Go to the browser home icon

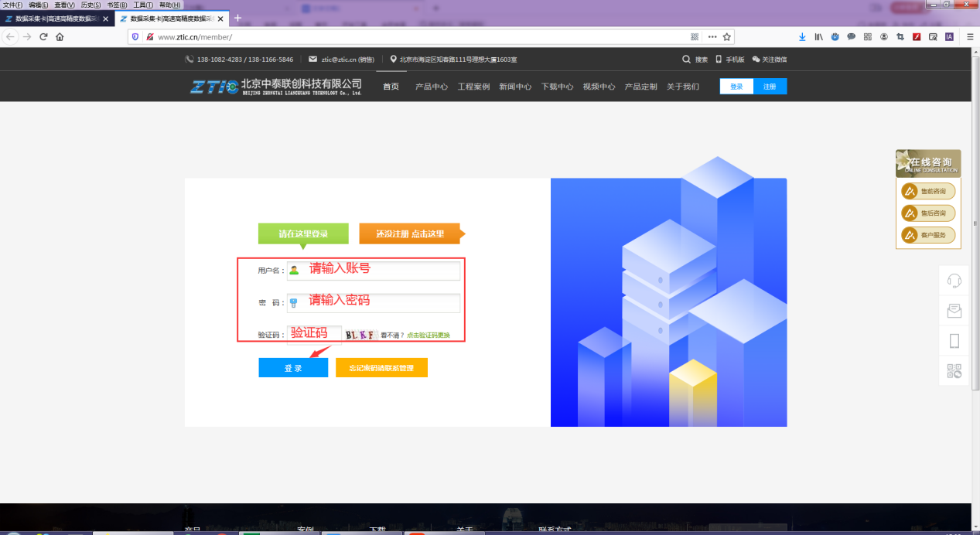[x=60, y=36]
